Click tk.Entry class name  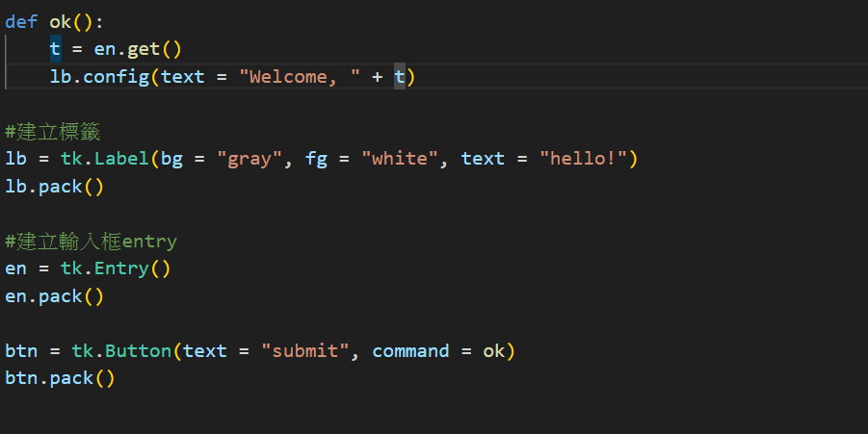point(105,268)
